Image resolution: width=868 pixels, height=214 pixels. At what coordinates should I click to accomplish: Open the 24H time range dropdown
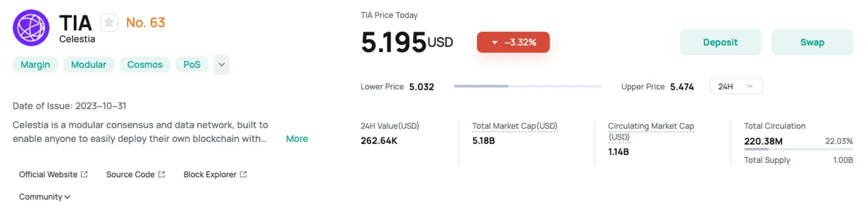[x=736, y=86]
